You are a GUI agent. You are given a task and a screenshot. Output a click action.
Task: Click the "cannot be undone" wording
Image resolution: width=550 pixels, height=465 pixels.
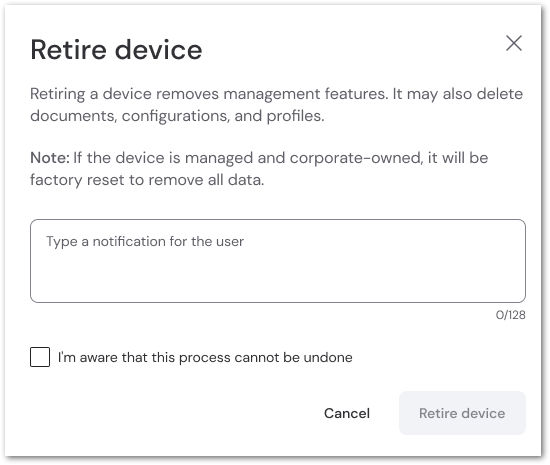293,357
